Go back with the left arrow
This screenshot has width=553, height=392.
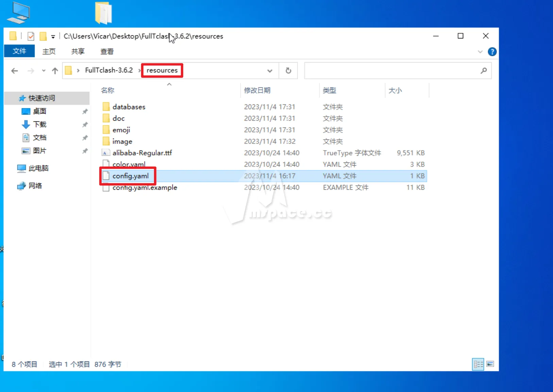coord(14,71)
